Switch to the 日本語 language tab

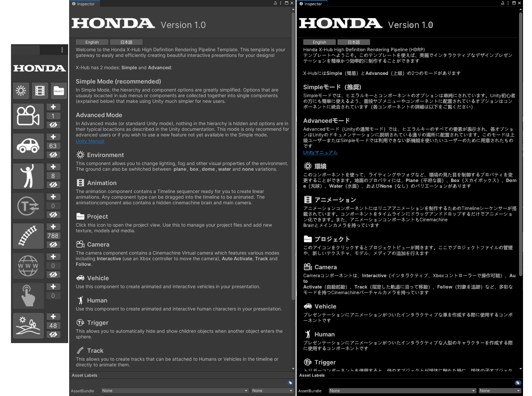[x=126, y=42]
